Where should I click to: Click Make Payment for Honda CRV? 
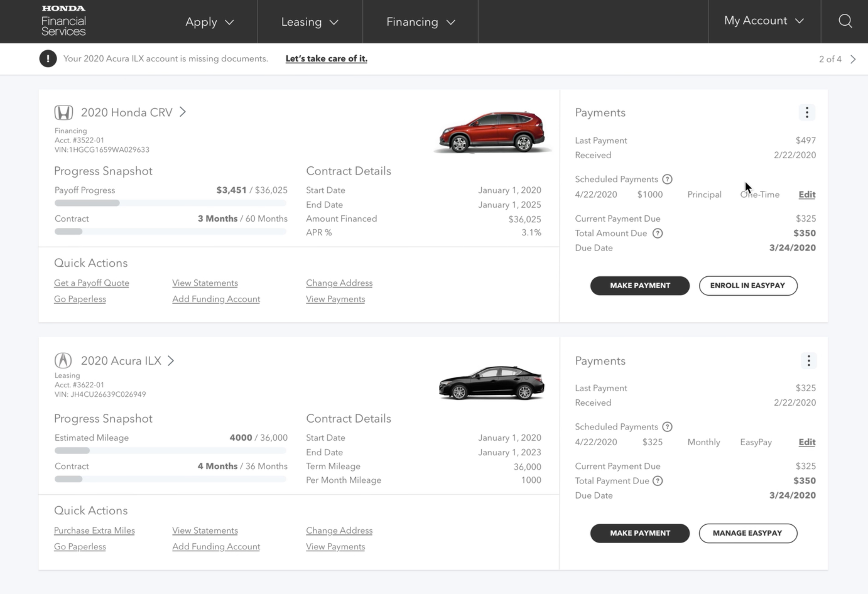click(640, 286)
